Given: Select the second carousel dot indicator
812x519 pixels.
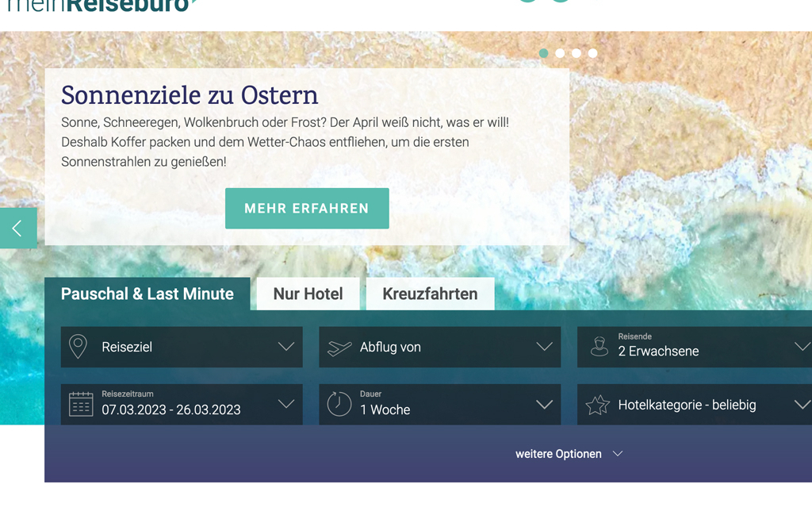Looking at the screenshot, I should click(560, 53).
